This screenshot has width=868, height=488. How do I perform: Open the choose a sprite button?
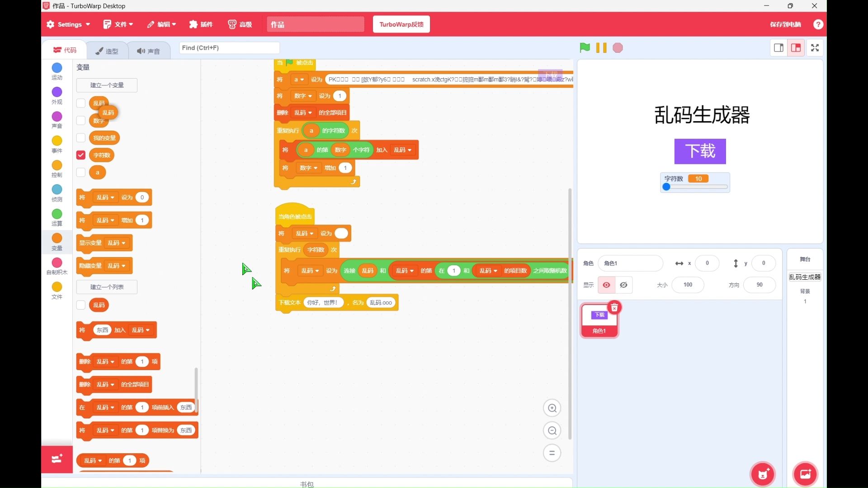point(763,474)
